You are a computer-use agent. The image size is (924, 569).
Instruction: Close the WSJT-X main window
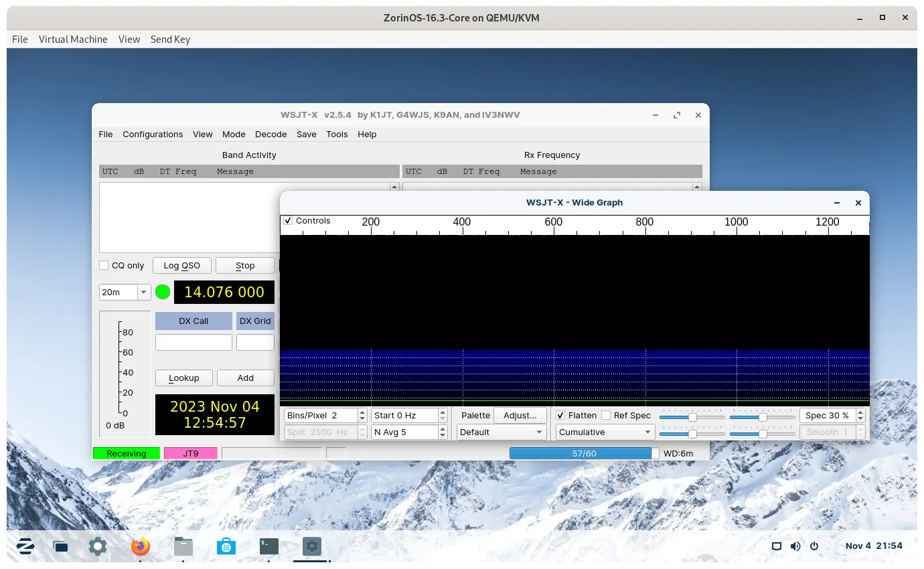tap(698, 115)
